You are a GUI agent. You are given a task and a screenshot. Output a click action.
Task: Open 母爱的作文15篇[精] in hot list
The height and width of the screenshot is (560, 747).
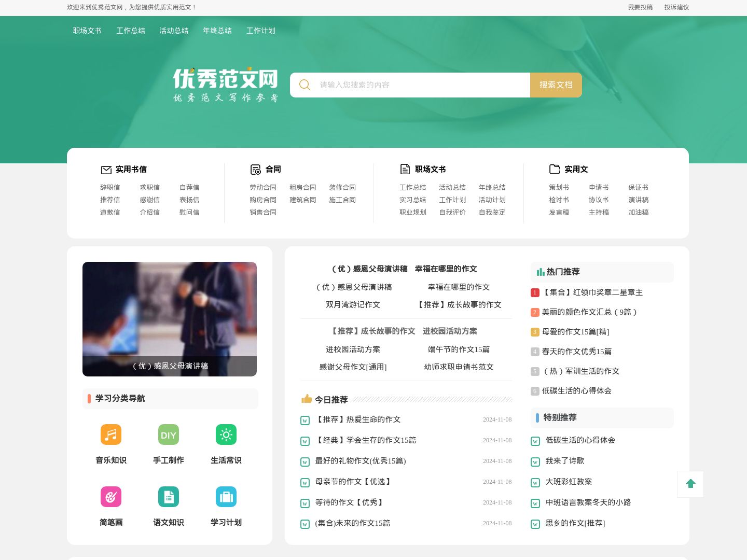[x=575, y=332]
